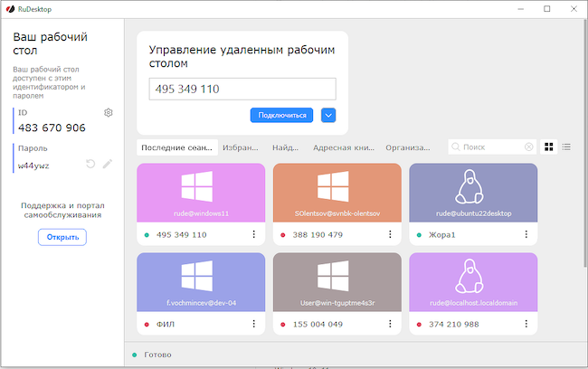Click the red offline dot beside ФИЛ
The width and height of the screenshot is (588, 369).
147,325
